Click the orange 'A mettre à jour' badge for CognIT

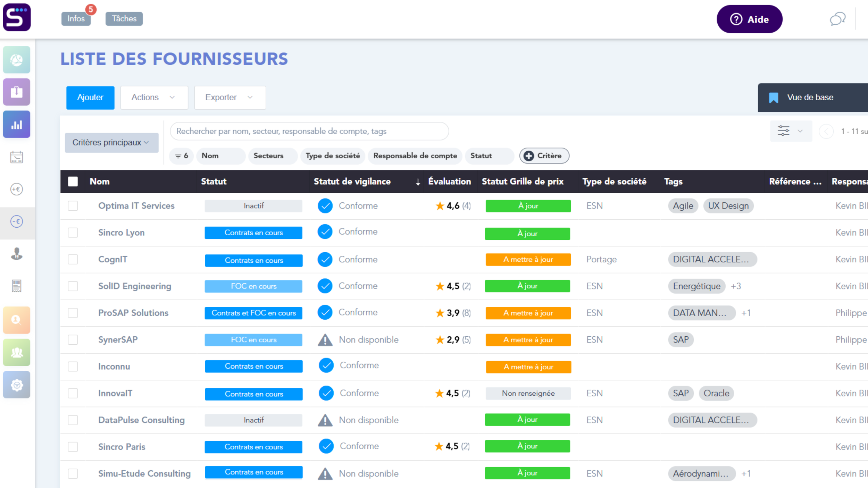[x=528, y=260]
